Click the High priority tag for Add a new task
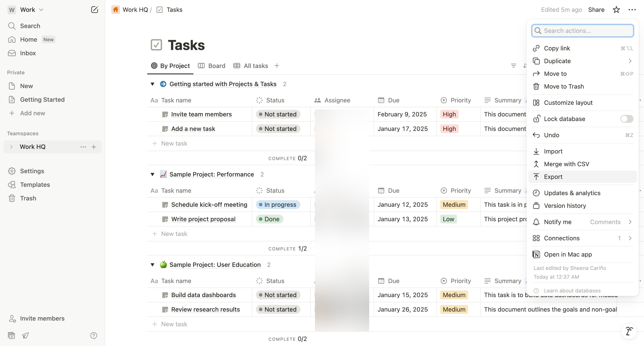Viewport: 644px width, 346px height. [x=449, y=129]
